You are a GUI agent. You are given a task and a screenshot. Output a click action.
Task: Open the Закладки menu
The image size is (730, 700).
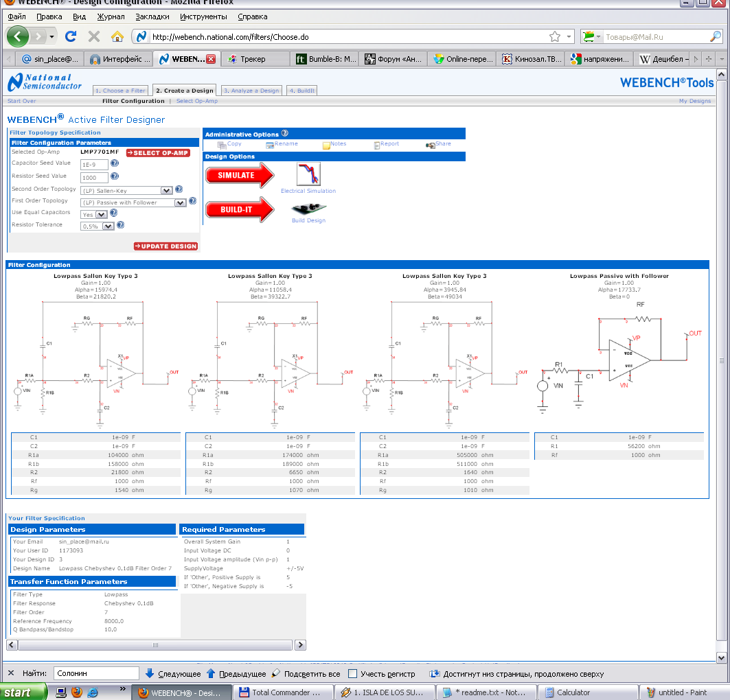click(x=152, y=16)
